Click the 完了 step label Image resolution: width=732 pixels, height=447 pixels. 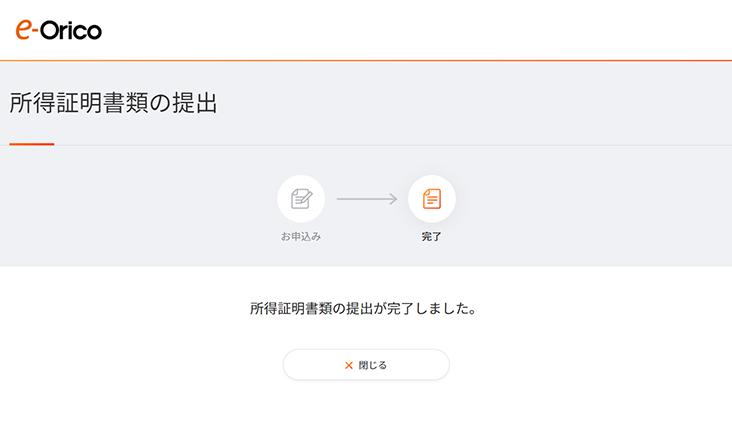[x=431, y=237]
